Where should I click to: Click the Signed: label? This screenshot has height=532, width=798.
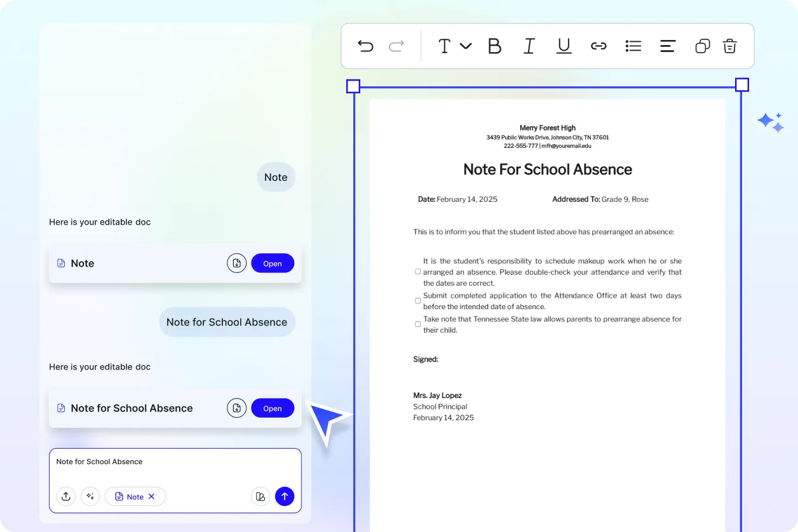click(426, 359)
